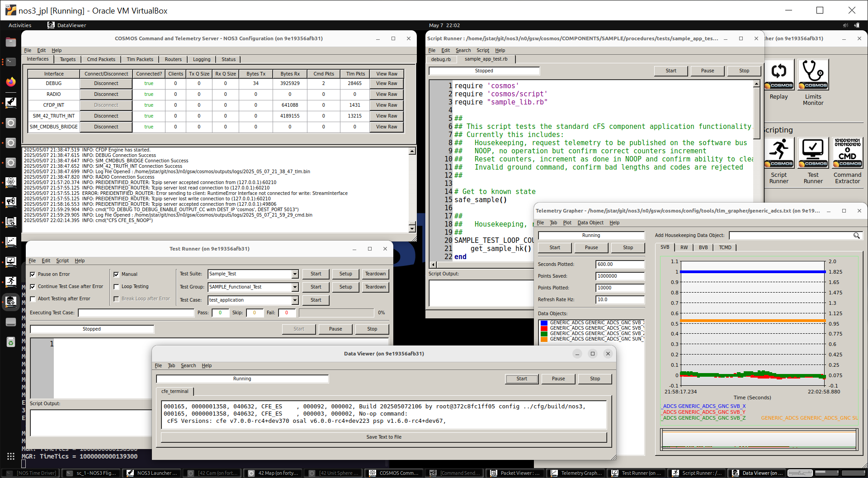
Task: Click the Script Runner editor scroll-up arrow
Action: [756, 84]
